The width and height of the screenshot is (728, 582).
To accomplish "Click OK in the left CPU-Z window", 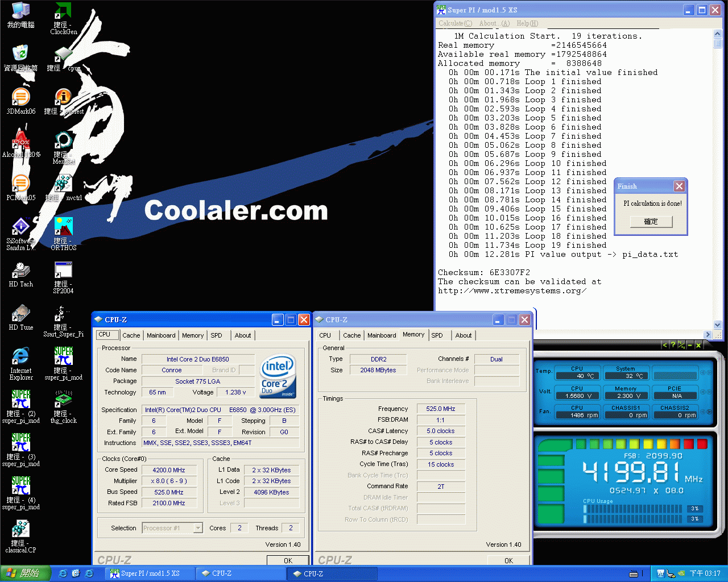I will [288, 560].
